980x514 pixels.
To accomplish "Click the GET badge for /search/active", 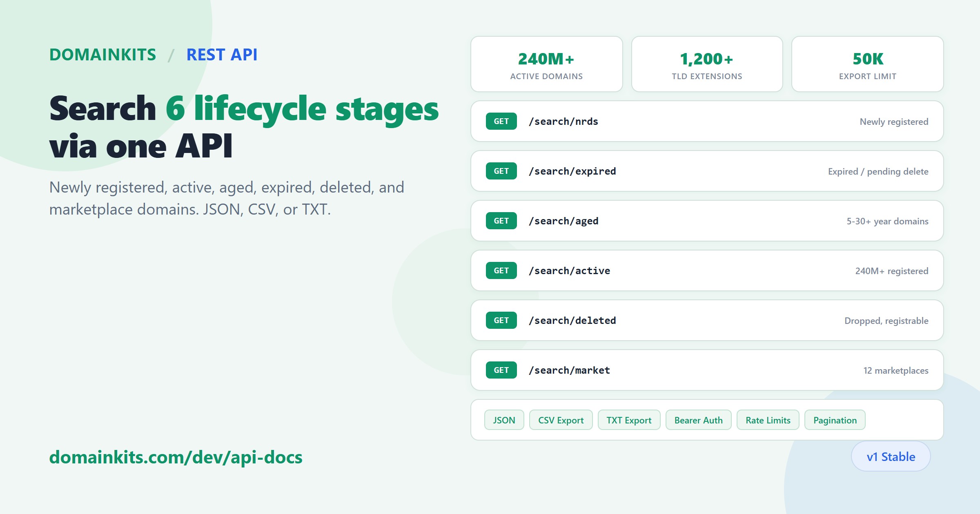I will [501, 270].
